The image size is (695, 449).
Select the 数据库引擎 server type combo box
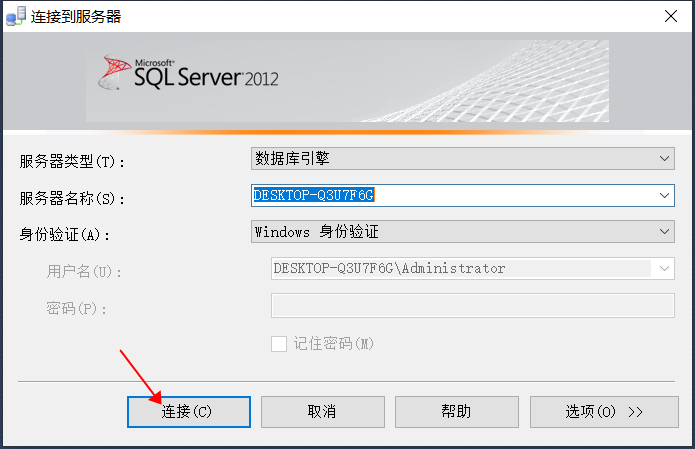463,159
